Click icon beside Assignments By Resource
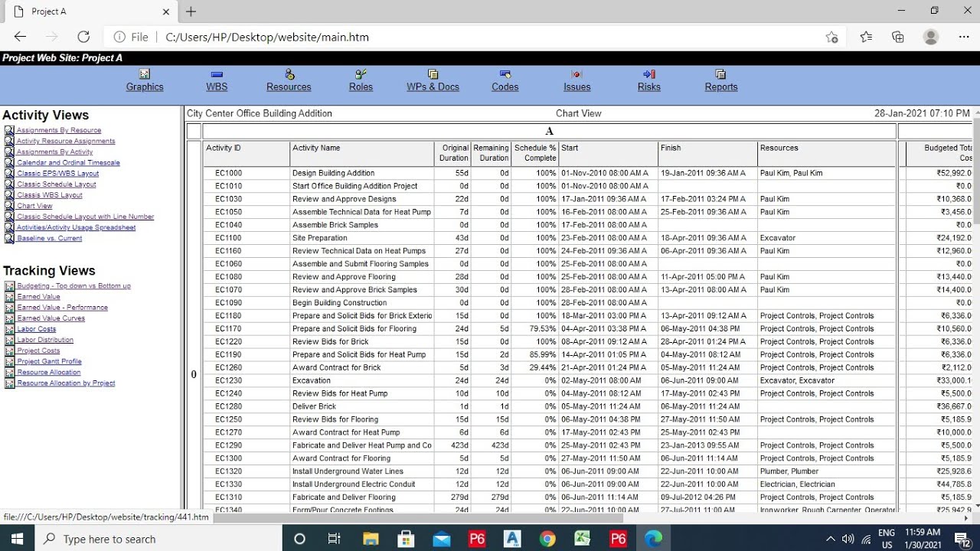The width and height of the screenshot is (980, 551). click(x=9, y=130)
